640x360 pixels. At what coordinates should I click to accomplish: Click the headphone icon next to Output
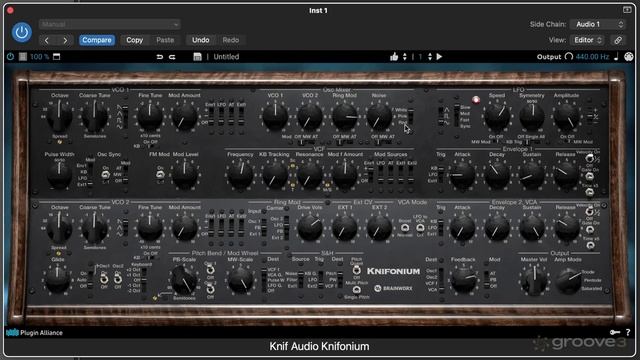coord(569,57)
